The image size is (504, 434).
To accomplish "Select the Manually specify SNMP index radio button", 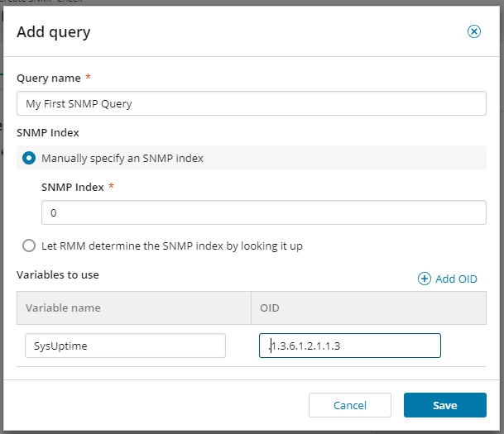I will (29, 158).
